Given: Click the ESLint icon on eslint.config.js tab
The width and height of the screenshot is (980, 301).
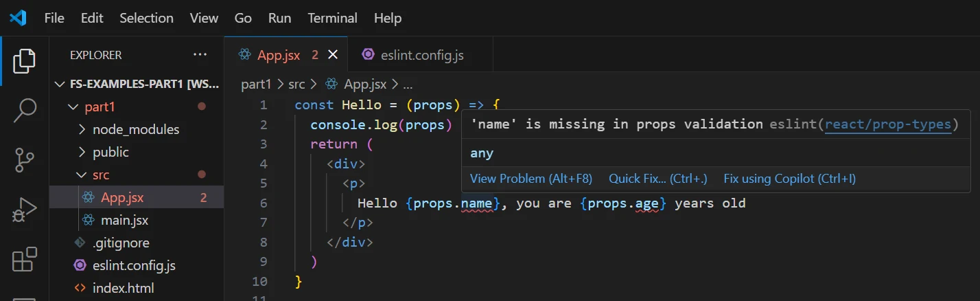Looking at the screenshot, I should coord(369,55).
